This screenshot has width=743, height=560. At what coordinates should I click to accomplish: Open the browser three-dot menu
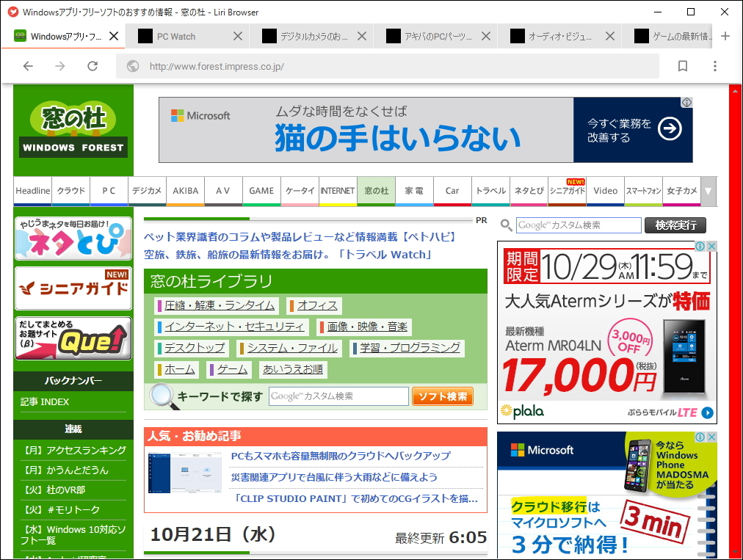(714, 66)
